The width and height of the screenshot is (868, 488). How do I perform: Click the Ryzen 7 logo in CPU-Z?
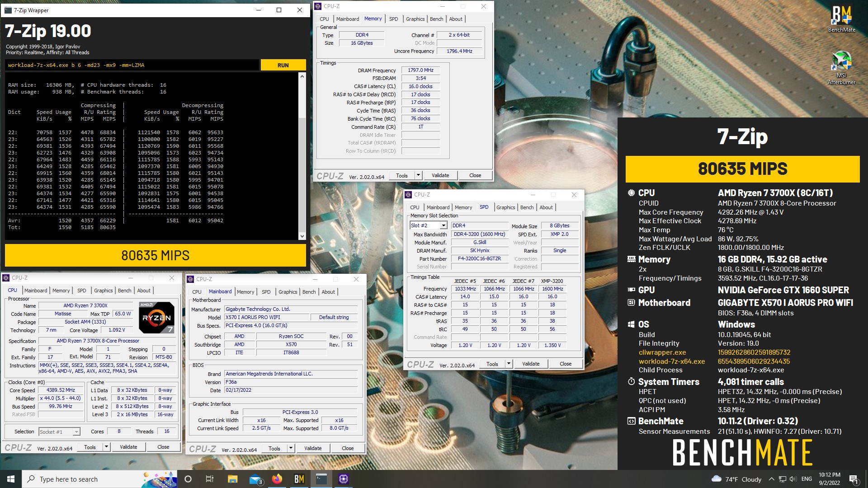click(156, 318)
